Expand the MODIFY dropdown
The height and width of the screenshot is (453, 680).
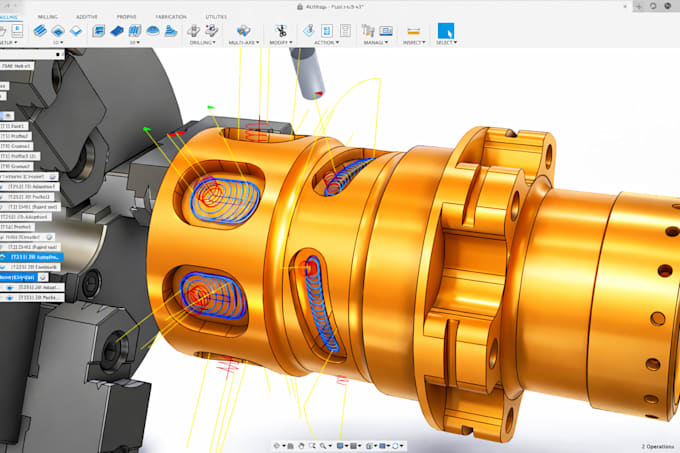point(281,42)
